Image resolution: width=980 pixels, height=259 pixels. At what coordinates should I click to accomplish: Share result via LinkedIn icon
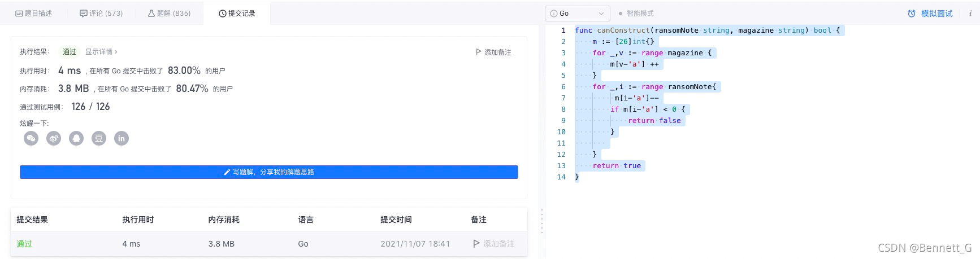tap(122, 138)
